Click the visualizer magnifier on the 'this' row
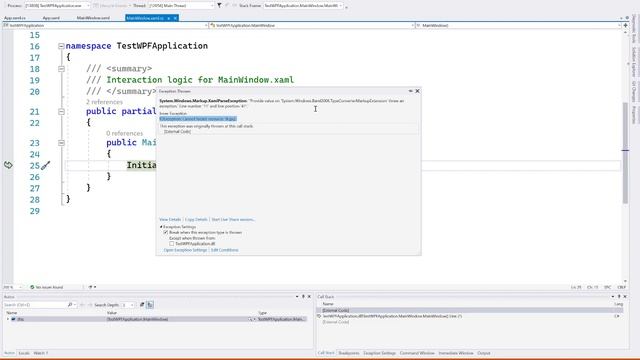This screenshot has height=360, width=640. [x=250, y=319]
